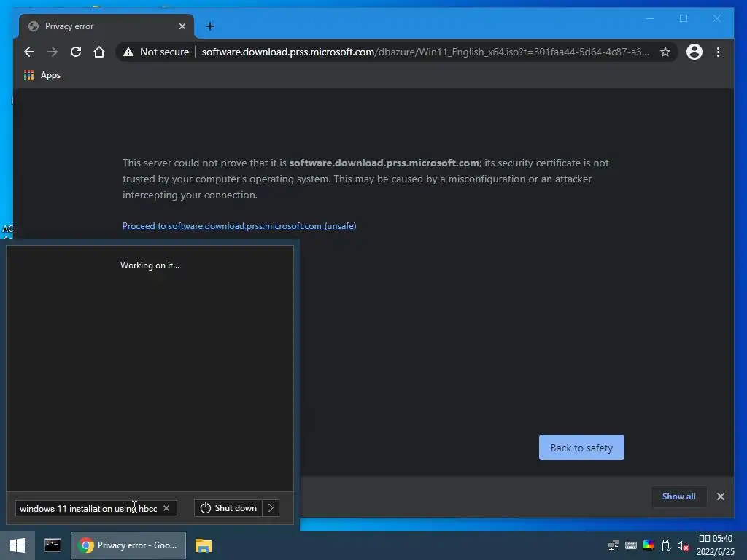Close the downloads bar
This screenshot has height=560, width=747.
(720, 497)
